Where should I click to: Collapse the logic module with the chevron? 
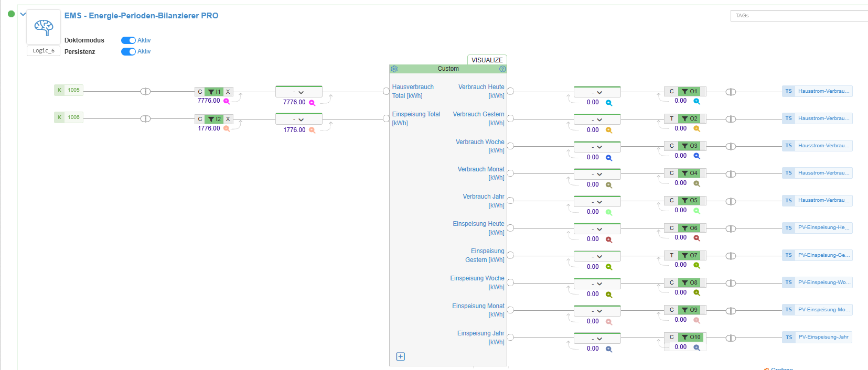click(x=23, y=14)
